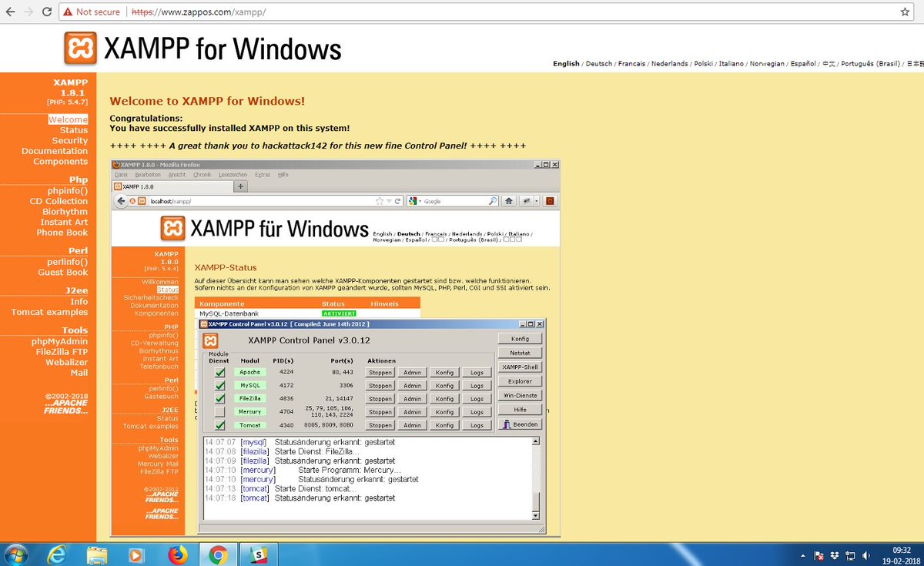Click Beenden button in Control Panel
Image resolution: width=924 pixels, height=566 pixels.
520,424
